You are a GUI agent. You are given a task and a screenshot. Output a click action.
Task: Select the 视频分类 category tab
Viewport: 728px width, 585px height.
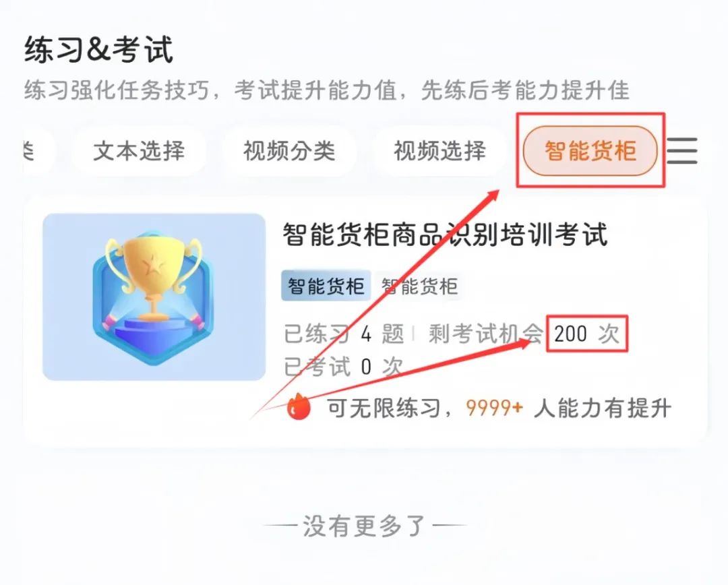(x=289, y=151)
